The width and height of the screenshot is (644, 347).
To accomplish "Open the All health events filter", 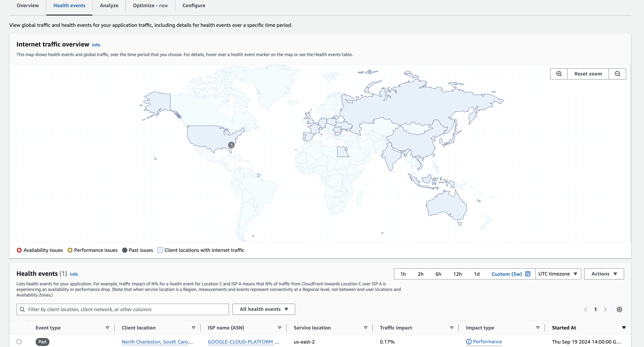I will coord(264,309).
